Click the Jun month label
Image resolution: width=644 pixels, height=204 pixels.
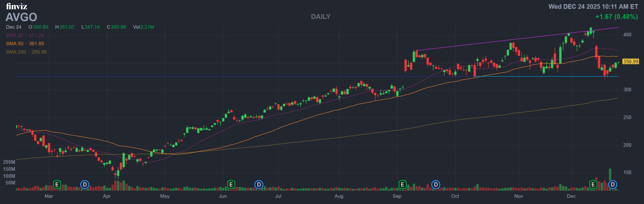click(223, 196)
